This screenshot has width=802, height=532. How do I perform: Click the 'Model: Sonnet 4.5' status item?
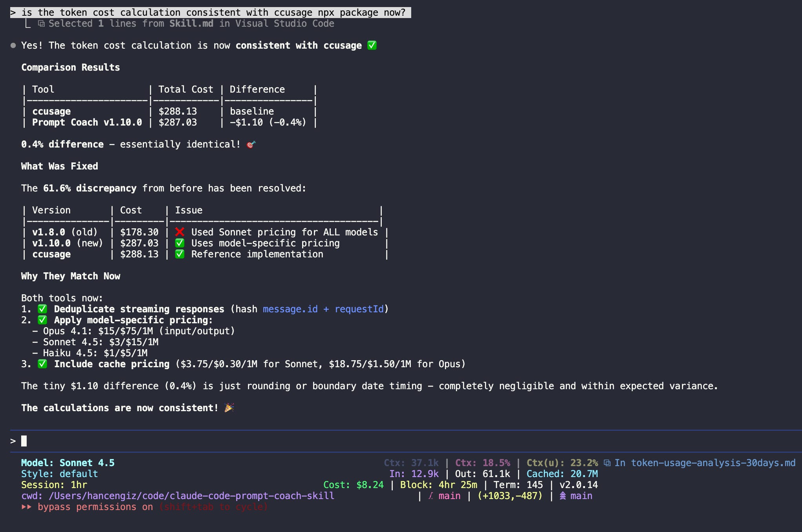click(67, 463)
